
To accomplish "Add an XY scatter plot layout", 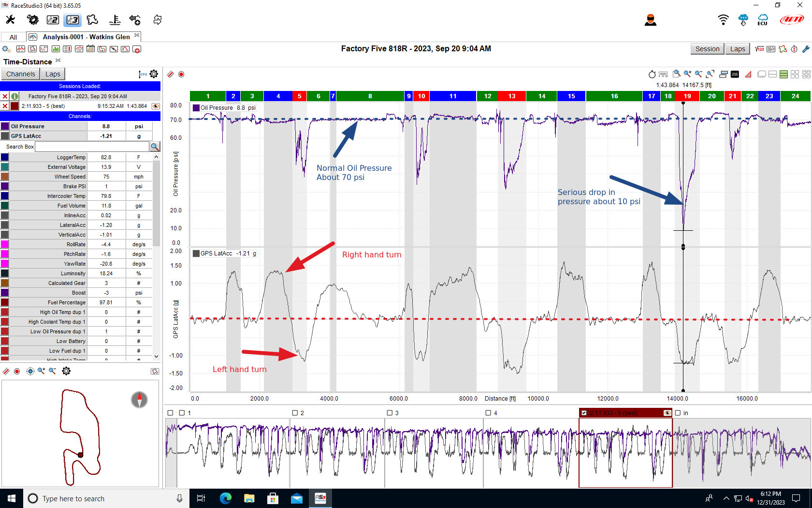I will coord(44,49).
